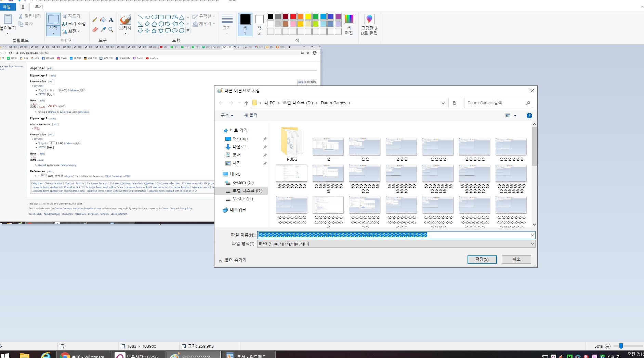Go up one folder level
Screen dimensions: 644x358
click(x=246, y=103)
